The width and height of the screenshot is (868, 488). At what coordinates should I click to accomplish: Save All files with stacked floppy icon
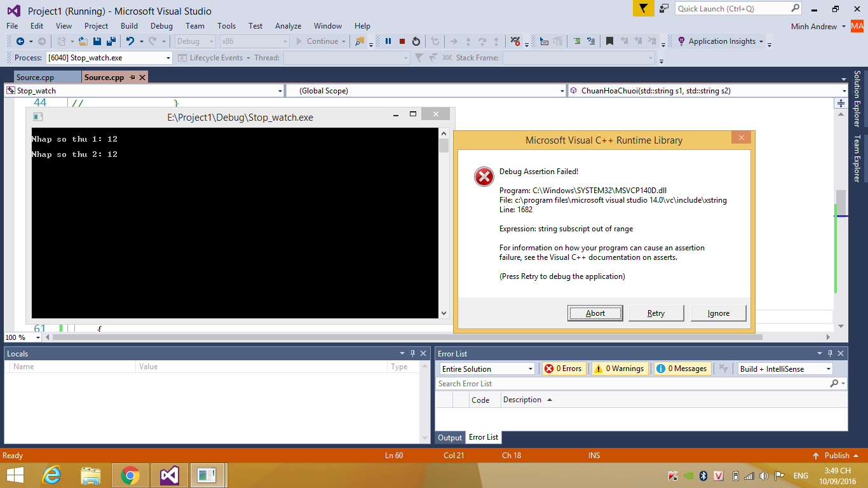[111, 41]
